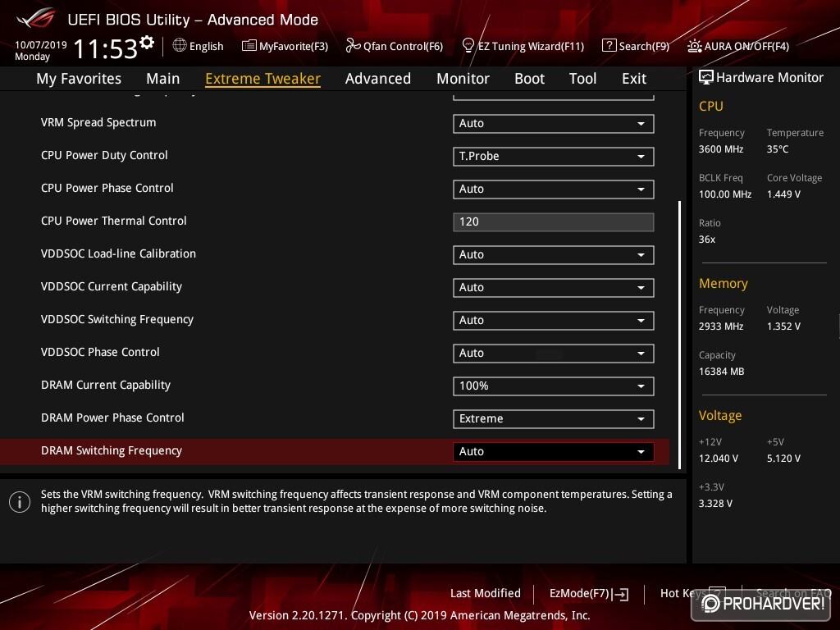840x630 pixels.
Task: Open the Tool tab
Action: 583,79
